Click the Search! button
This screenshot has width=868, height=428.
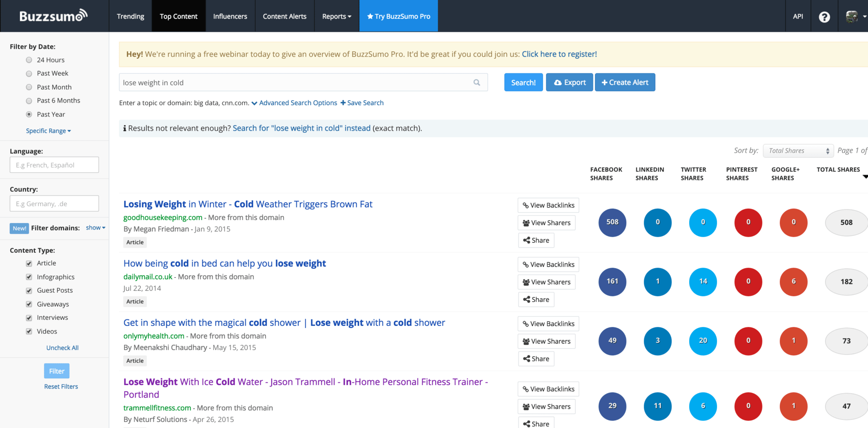coord(523,82)
